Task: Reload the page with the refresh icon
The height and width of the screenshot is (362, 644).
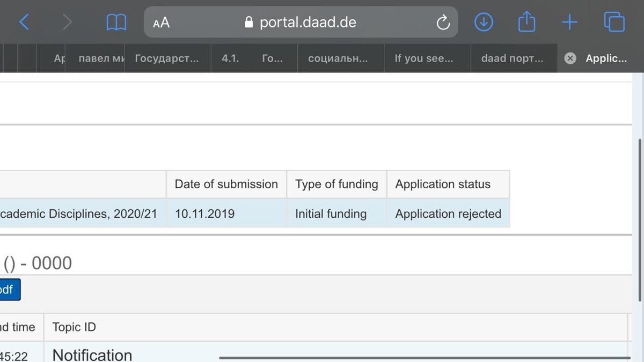Action: [443, 23]
